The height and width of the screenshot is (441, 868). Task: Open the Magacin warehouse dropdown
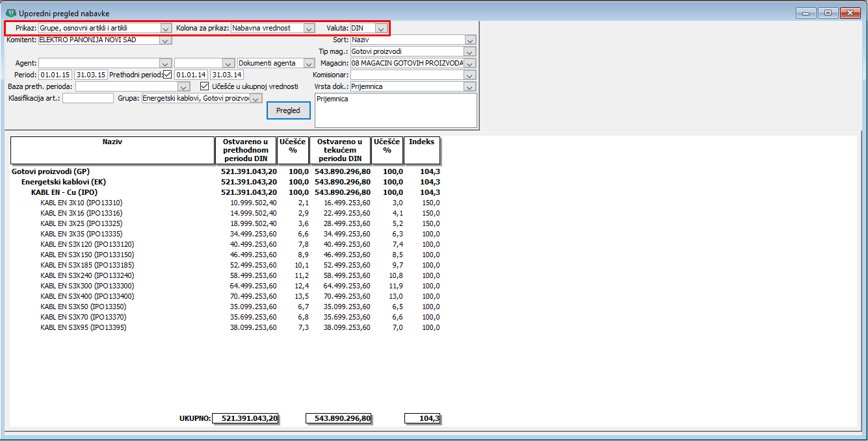470,64
